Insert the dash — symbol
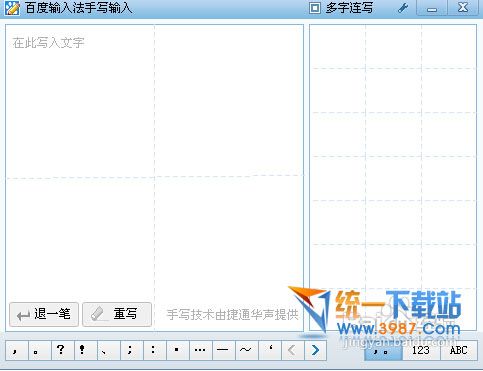This screenshot has height=371, width=483. pyautogui.click(x=224, y=350)
